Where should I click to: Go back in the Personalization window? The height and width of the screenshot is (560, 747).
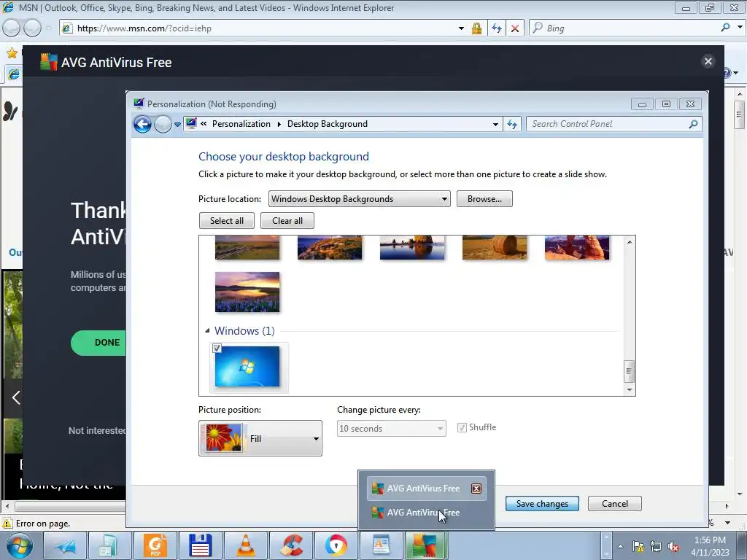point(142,124)
